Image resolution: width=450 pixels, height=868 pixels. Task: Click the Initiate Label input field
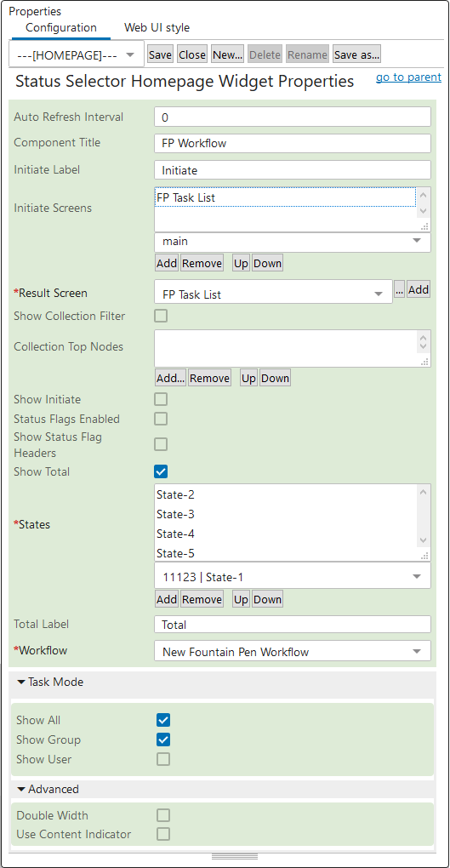pos(293,170)
